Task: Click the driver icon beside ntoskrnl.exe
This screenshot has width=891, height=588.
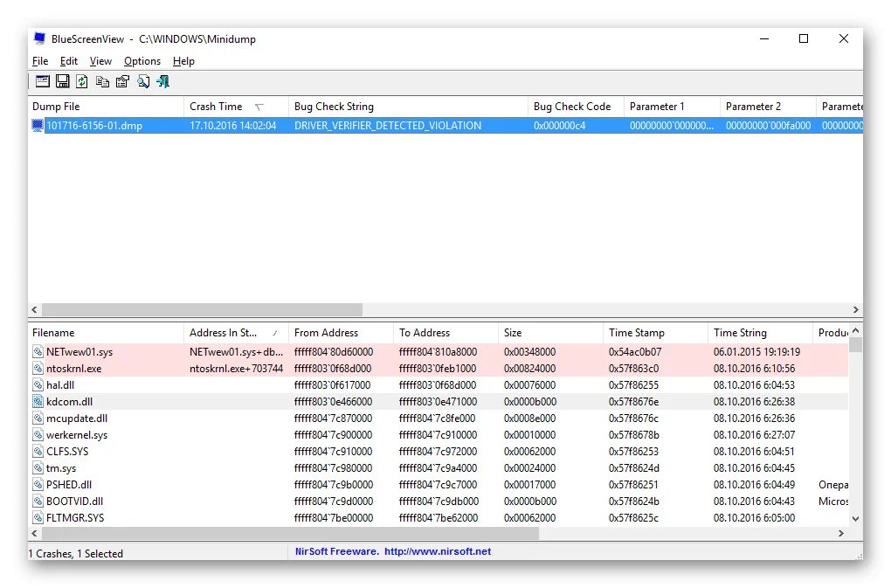Action: 38,368
